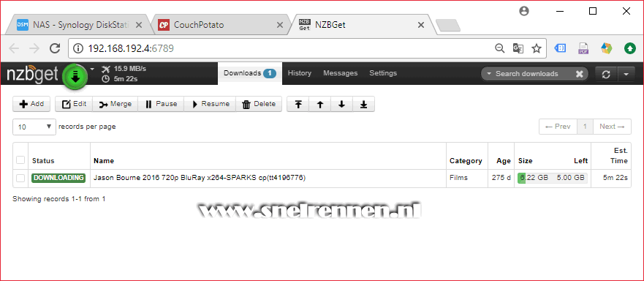644x281 pixels.
Task: Click the Name column header
Action: (x=104, y=161)
